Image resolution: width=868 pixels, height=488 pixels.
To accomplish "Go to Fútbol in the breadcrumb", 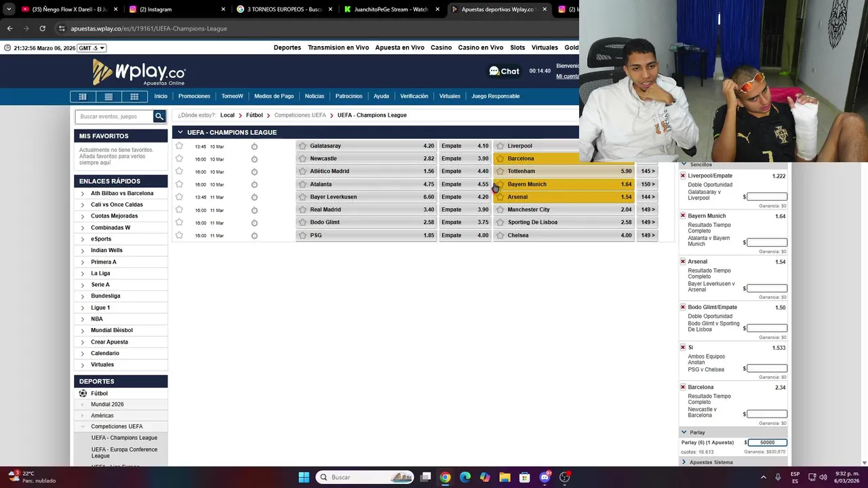I will 254,115.
